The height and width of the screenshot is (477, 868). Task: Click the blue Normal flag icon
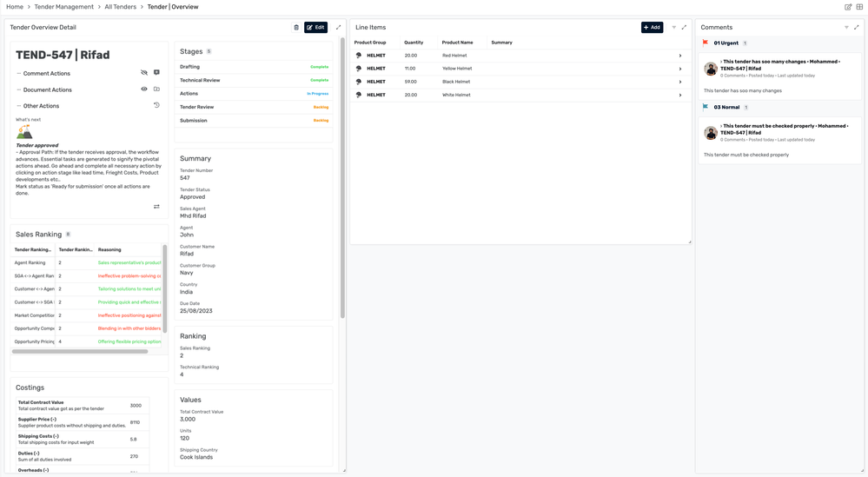(706, 107)
